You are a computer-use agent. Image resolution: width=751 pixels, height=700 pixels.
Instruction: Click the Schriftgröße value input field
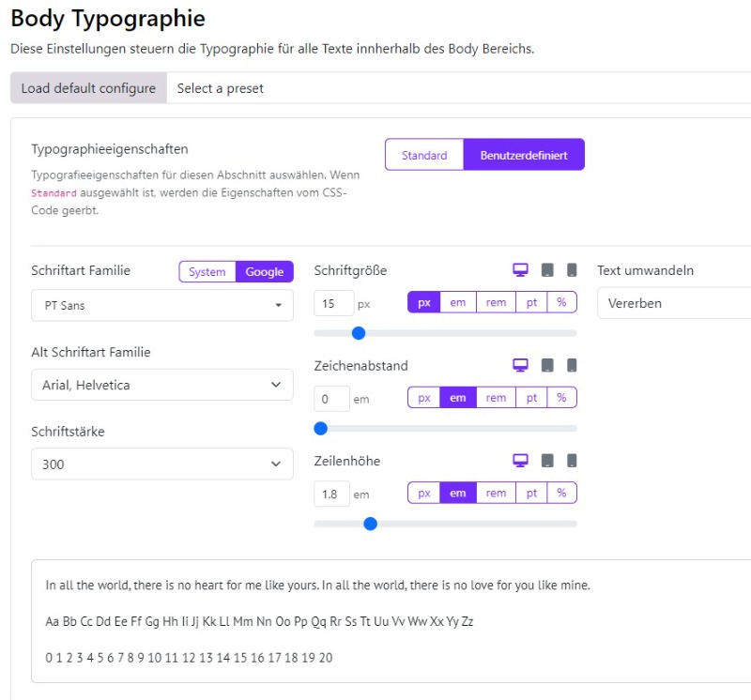coord(334,303)
